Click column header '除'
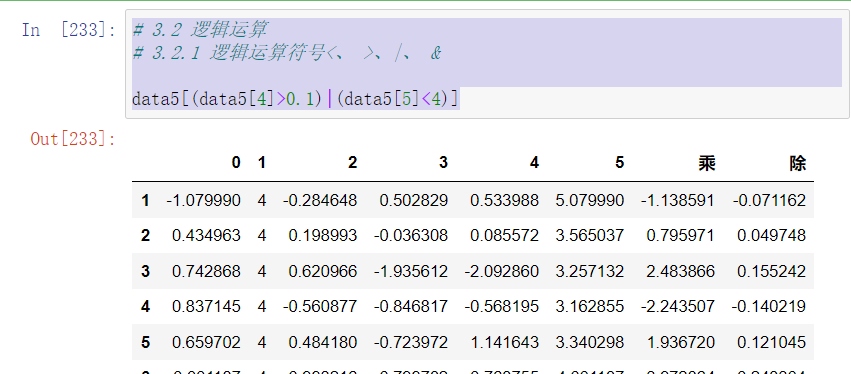This screenshot has width=851, height=374. 798,163
